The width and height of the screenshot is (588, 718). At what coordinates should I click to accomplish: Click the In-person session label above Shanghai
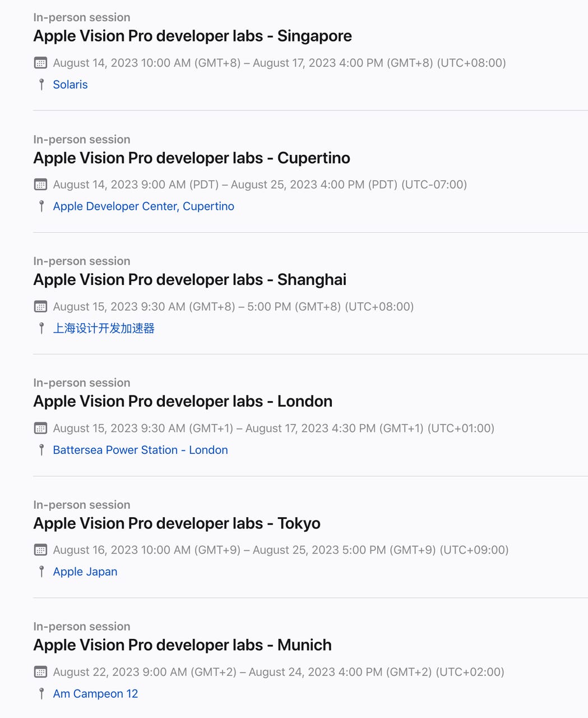click(x=82, y=261)
